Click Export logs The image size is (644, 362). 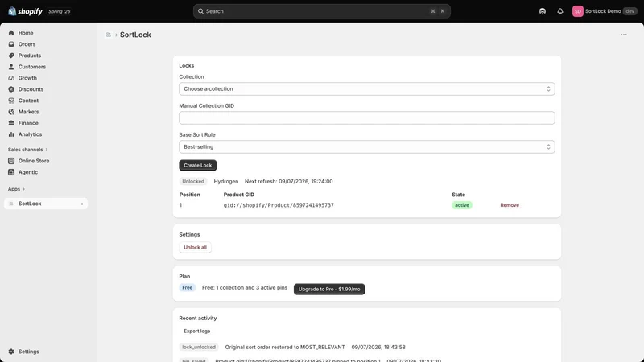pos(196,331)
